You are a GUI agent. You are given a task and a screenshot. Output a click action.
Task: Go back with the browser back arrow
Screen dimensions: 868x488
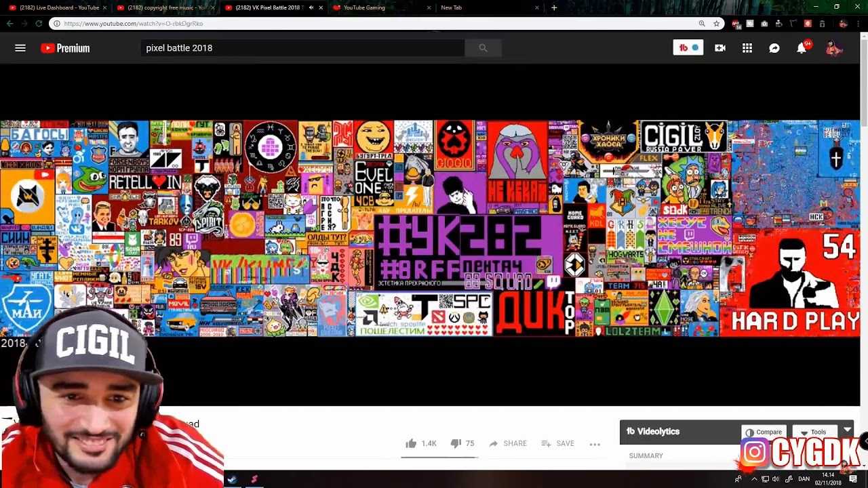click(9, 23)
